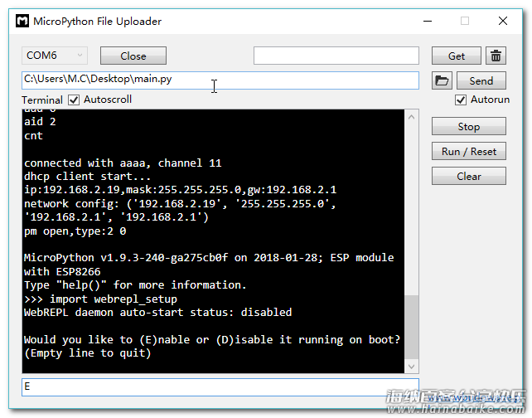Click the terminal scrollbar thumb

pos(412,327)
